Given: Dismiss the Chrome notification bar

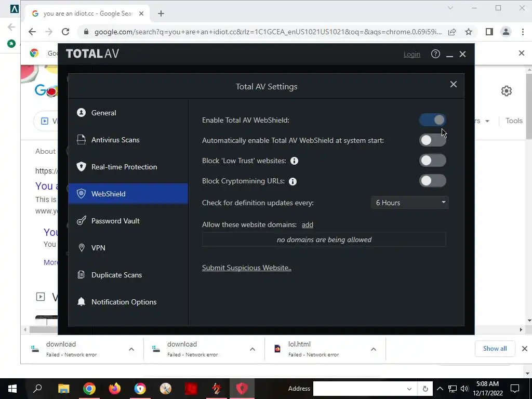Looking at the screenshot, I should point(522,54).
